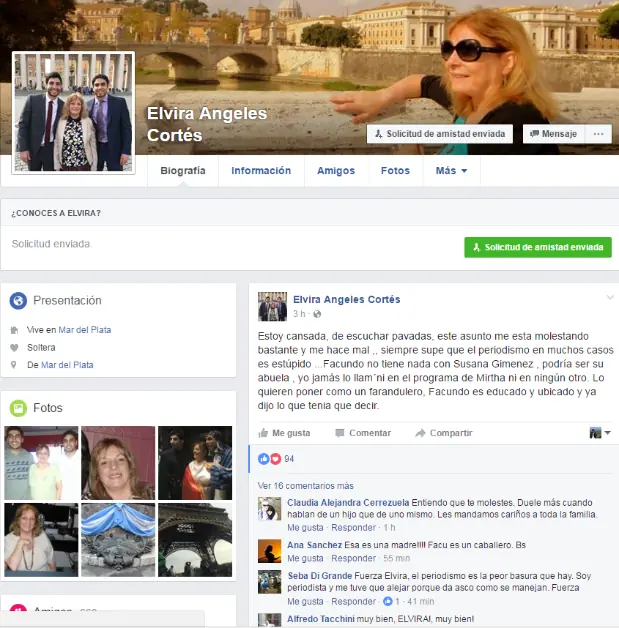The image size is (619, 628).
Task: Open photo of woman in red and white dress
Action: [195, 463]
